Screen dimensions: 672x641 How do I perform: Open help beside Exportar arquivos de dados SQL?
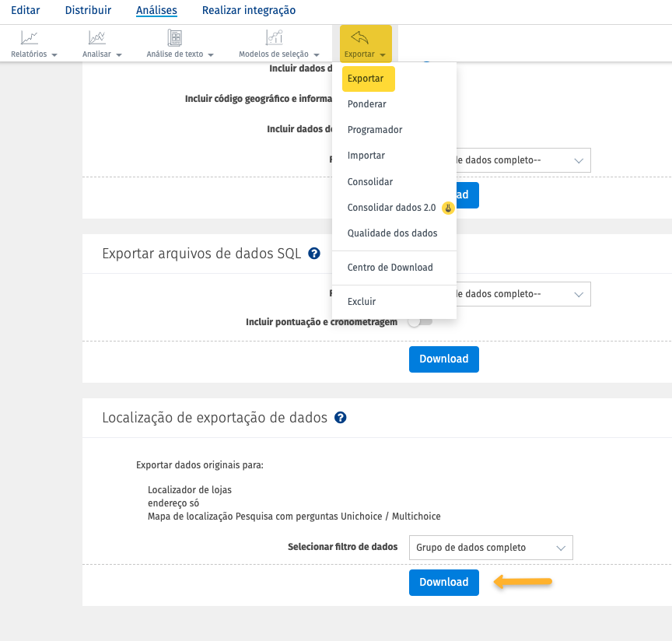click(x=314, y=252)
